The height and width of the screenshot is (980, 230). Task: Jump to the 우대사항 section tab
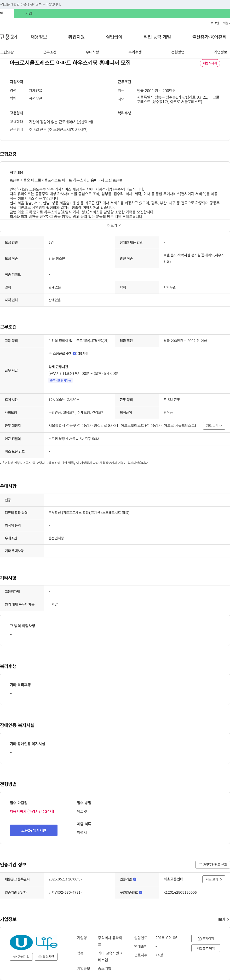tap(92, 52)
